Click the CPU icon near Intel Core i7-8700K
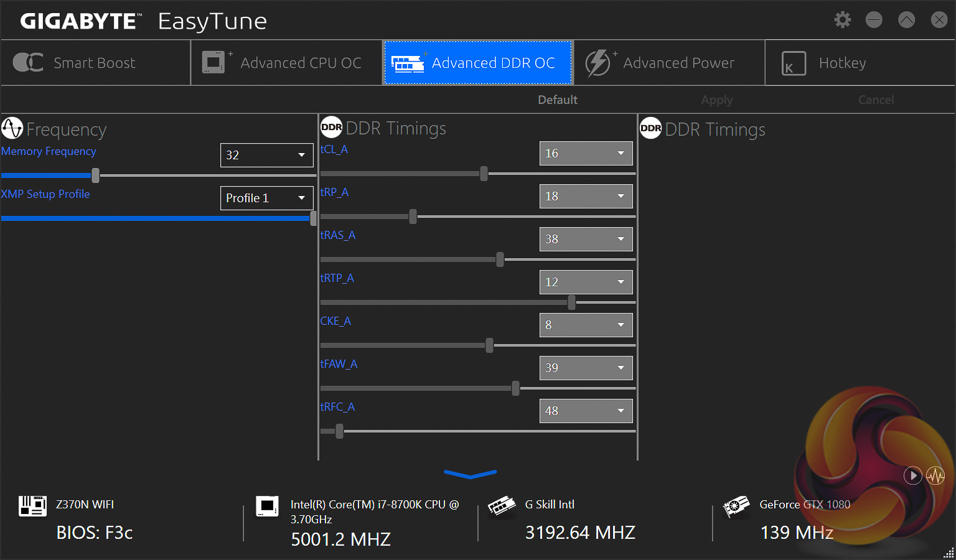Screen dimensions: 956x560 [268, 506]
